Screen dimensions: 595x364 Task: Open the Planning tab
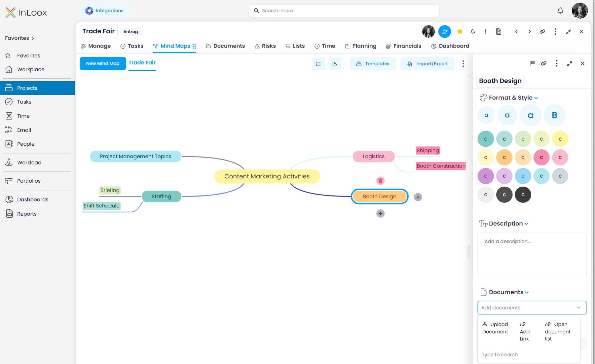tap(360, 46)
